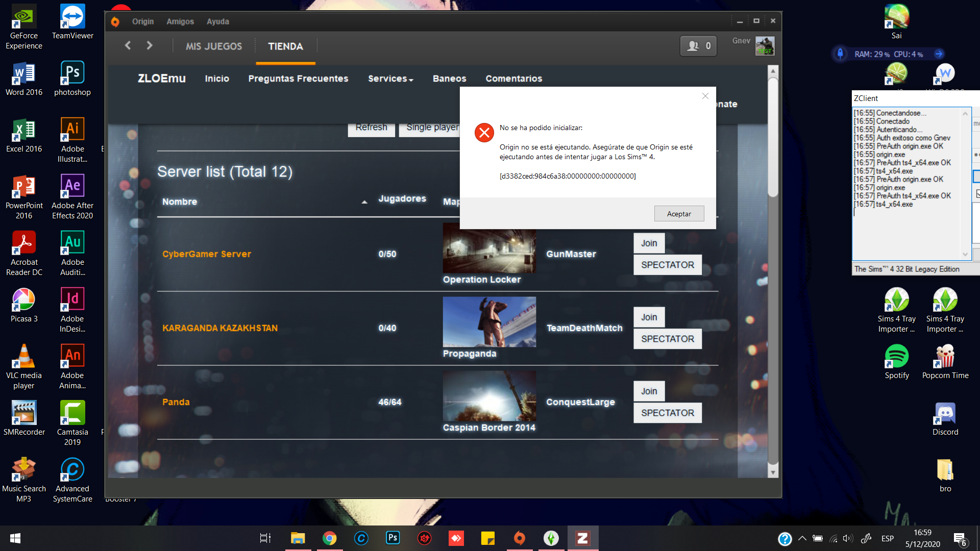980x551 pixels.
Task: Click Origin forward navigation arrow
Action: [149, 45]
